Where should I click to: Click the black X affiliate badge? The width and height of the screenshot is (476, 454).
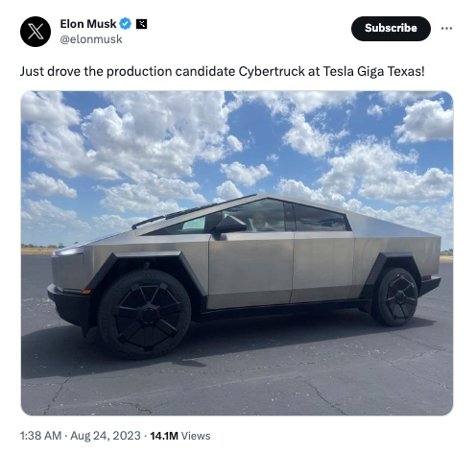tap(141, 24)
